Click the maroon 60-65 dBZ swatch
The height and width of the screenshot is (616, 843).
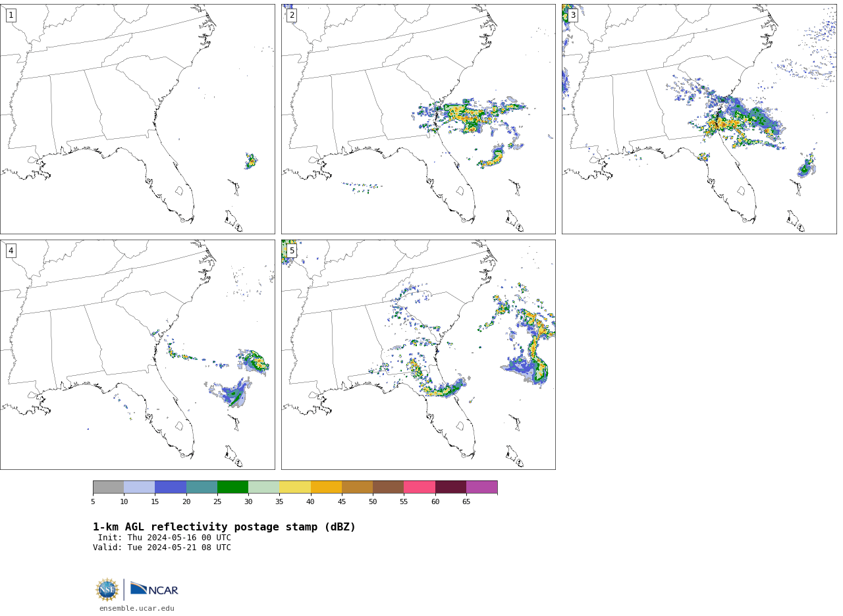(x=450, y=487)
